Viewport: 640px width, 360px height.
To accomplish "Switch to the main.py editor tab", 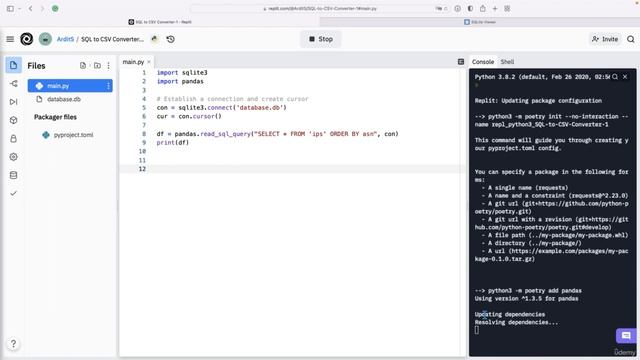I will point(133,62).
